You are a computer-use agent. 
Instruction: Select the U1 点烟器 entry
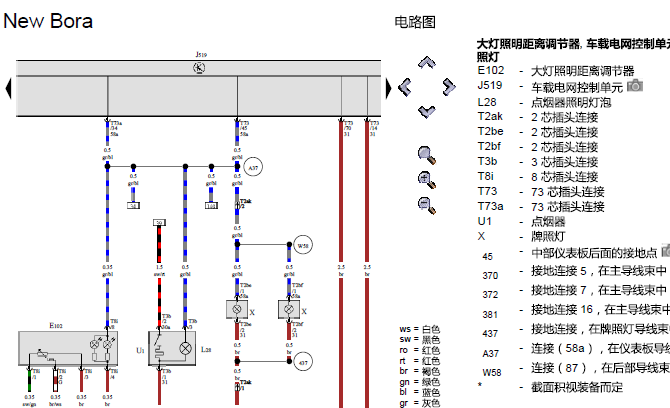(x=521, y=221)
